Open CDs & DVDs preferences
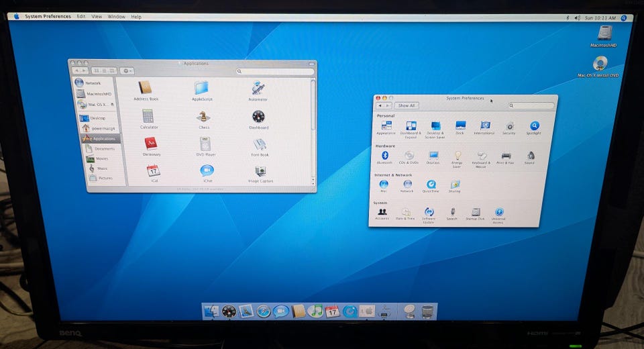The image size is (644, 349). 409,158
